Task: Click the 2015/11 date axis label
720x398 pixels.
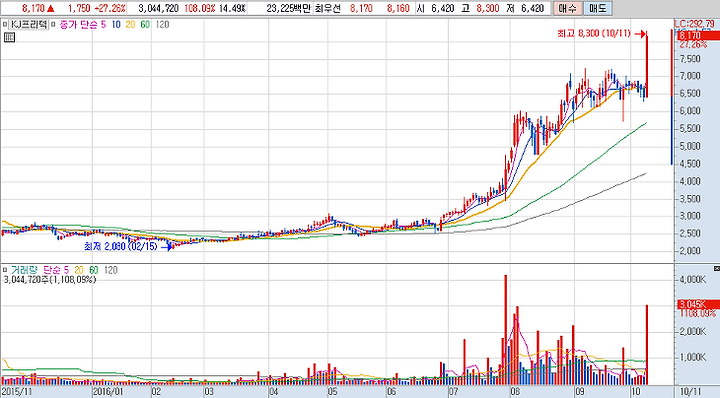Action: [x=17, y=392]
